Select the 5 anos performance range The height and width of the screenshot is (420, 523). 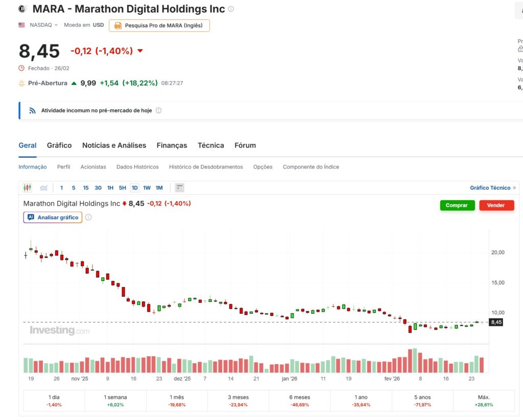pyautogui.click(x=422, y=401)
